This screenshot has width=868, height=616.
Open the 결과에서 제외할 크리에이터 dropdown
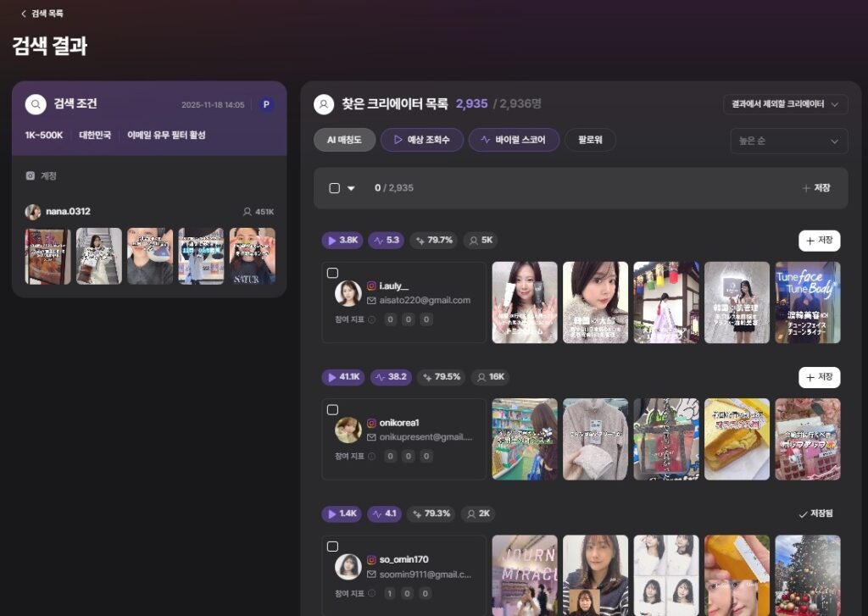[786, 104]
